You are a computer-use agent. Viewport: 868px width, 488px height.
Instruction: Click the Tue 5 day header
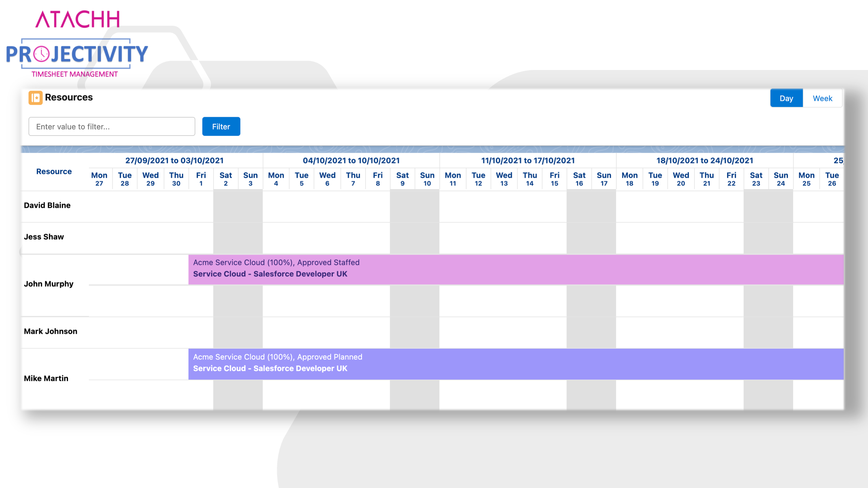[x=302, y=179]
